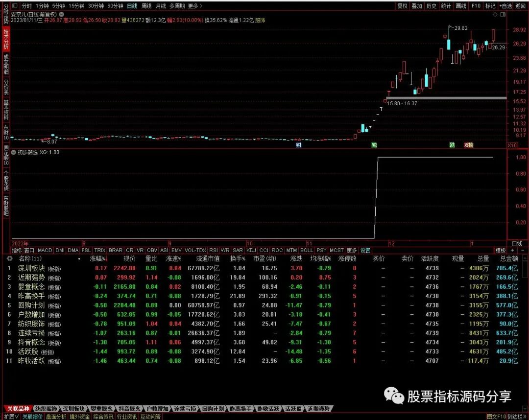Image resolution: width=529 pixels, height=420 pixels.
Task: Open 设置 in the indicator bar
Action: [365, 251]
